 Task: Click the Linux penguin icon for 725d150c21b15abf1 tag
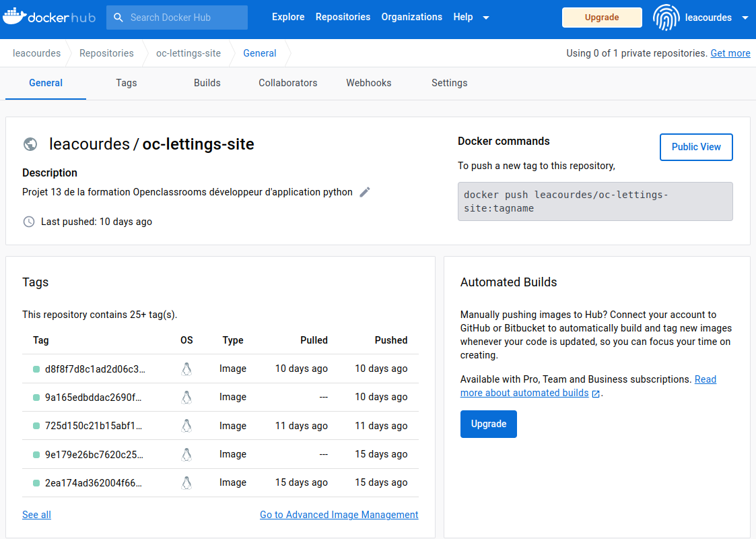tap(186, 426)
